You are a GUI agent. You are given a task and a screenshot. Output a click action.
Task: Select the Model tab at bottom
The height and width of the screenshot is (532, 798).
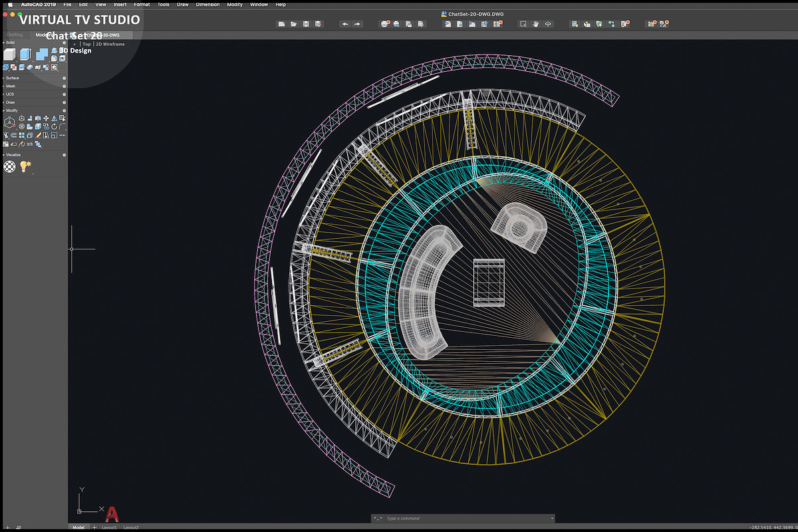[x=78, y=527]
